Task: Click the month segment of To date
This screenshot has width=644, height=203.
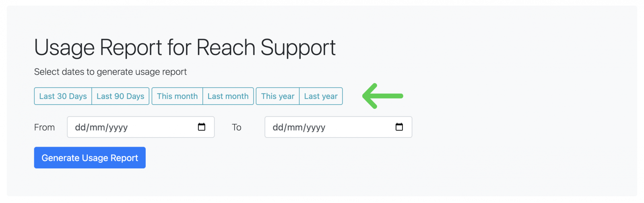Action: pyautogui.click(x=295, y=127)
